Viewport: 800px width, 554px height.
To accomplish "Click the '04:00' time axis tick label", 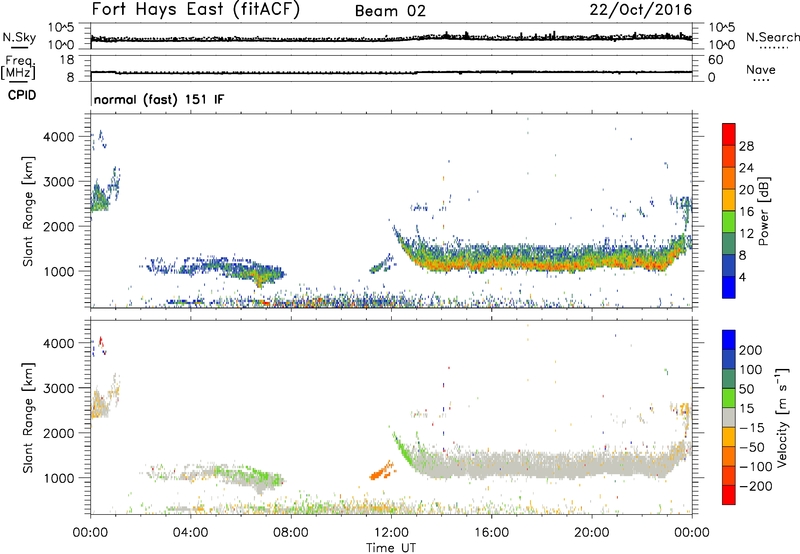I will tap(191, 533).
